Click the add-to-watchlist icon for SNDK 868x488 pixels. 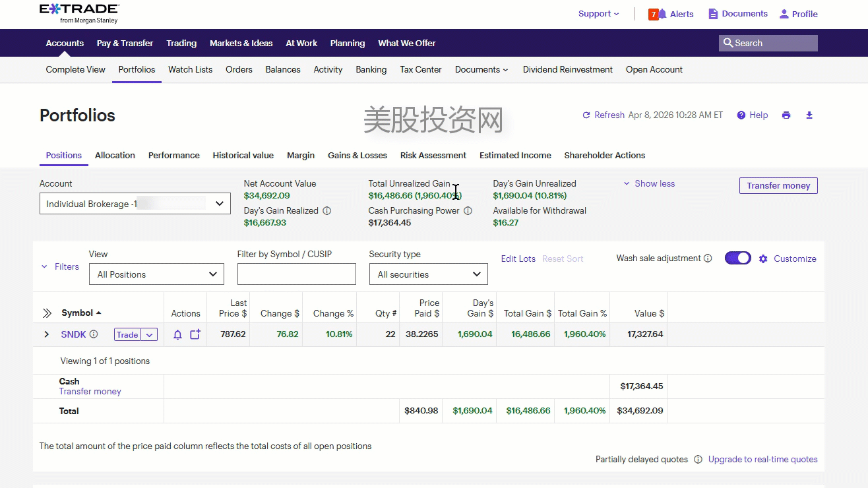pos(195,334)
